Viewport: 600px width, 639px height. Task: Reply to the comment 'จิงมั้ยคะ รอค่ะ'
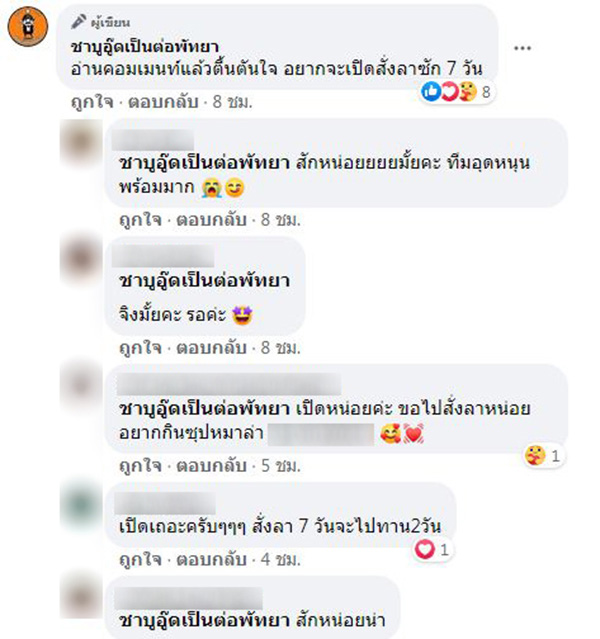click(x=211, y=348)
